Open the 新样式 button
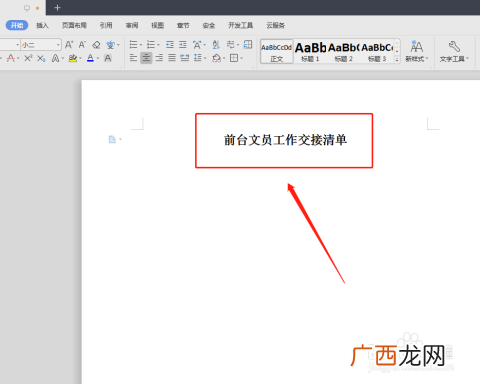The width and height of the screenshot is (480, 384). click(416, 51)
